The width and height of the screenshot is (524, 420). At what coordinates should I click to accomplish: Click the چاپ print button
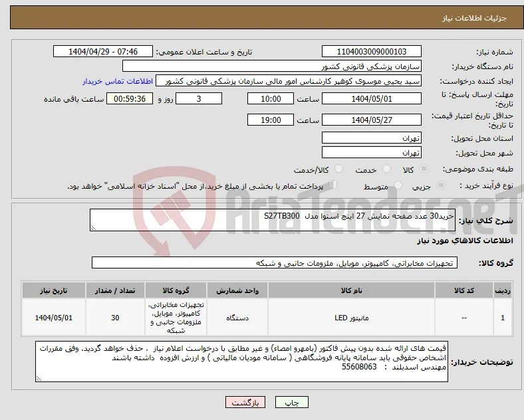click(292, 402)
